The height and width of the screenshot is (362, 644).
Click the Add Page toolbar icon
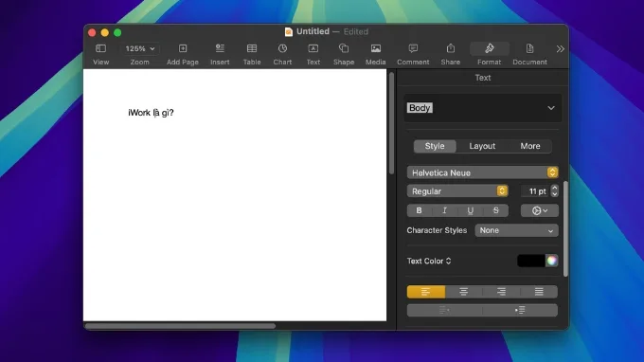pyautogui.click(x=183, y=48)
